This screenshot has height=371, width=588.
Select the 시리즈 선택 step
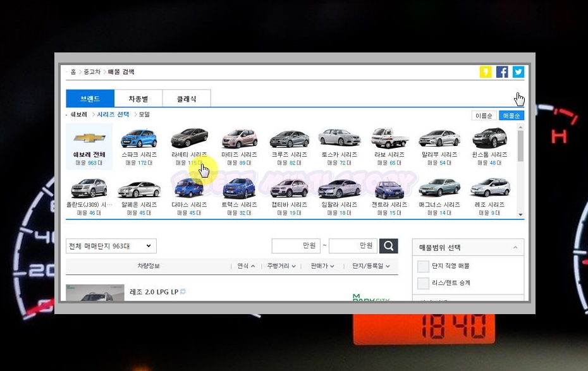(113, 114)
